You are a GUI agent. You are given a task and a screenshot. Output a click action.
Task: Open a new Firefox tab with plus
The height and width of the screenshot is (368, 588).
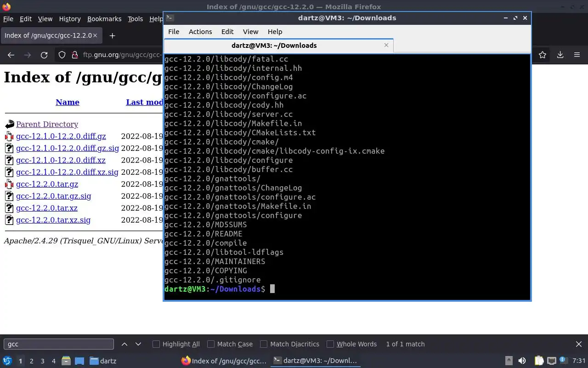coord(112,35)
